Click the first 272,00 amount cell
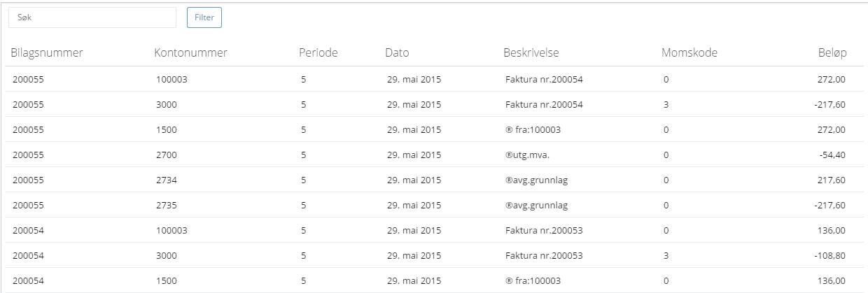Viewport: 868px width, 293px height. [831, 80]
